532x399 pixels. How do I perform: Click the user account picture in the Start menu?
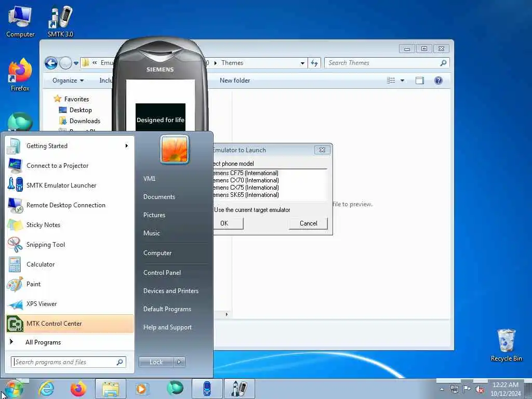pyautogui.click(x=175, y=149)
